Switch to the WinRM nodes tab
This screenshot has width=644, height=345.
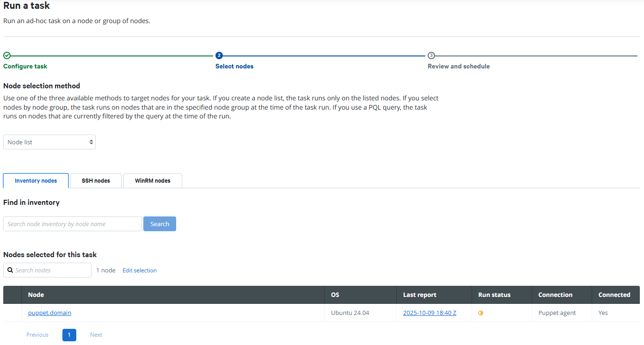coord(153,180)
